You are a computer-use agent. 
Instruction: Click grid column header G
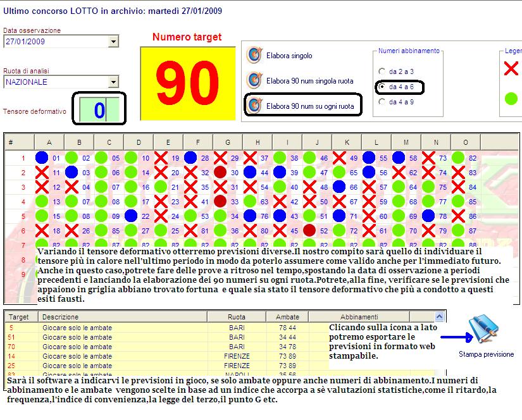point(228,142)
